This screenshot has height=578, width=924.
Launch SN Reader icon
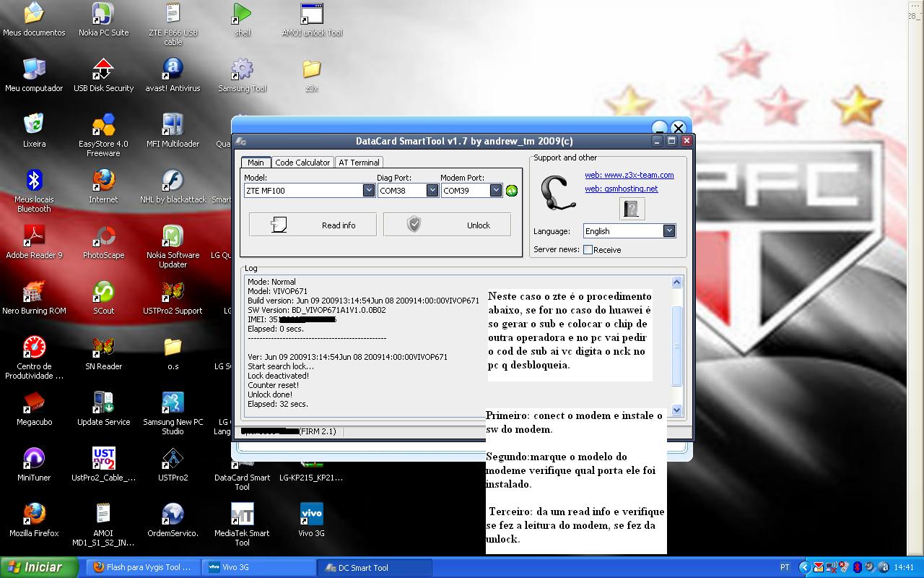[103, 353]
